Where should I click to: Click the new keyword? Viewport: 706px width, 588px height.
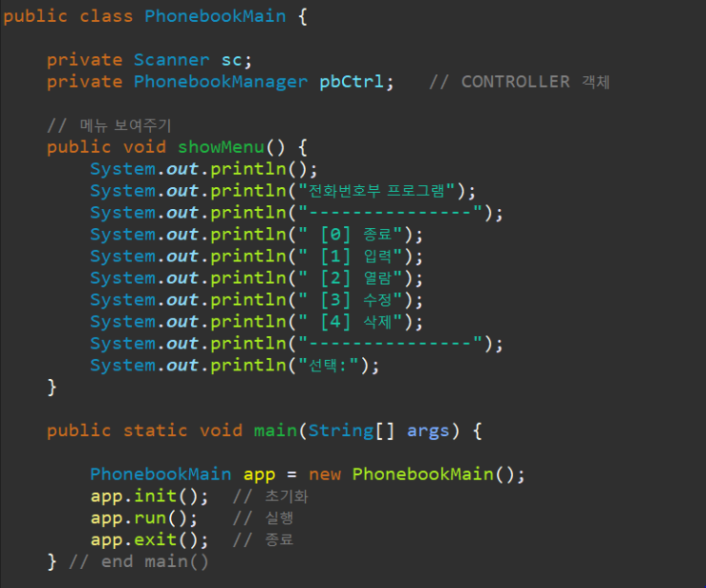[325, 475]
